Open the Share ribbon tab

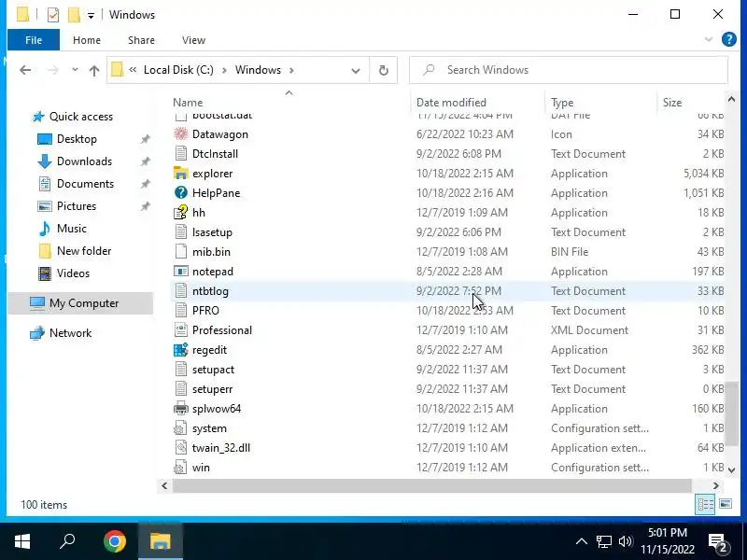(x=141, y=40)
